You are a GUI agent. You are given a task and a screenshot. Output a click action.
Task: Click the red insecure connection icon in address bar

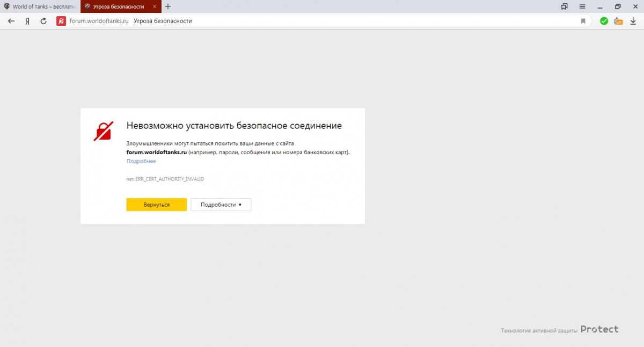tap(61, 21)
